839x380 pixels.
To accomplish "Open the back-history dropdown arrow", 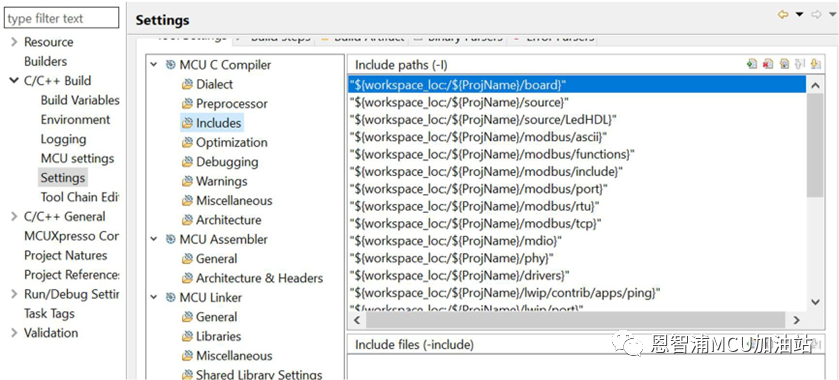I will [799, 15].
